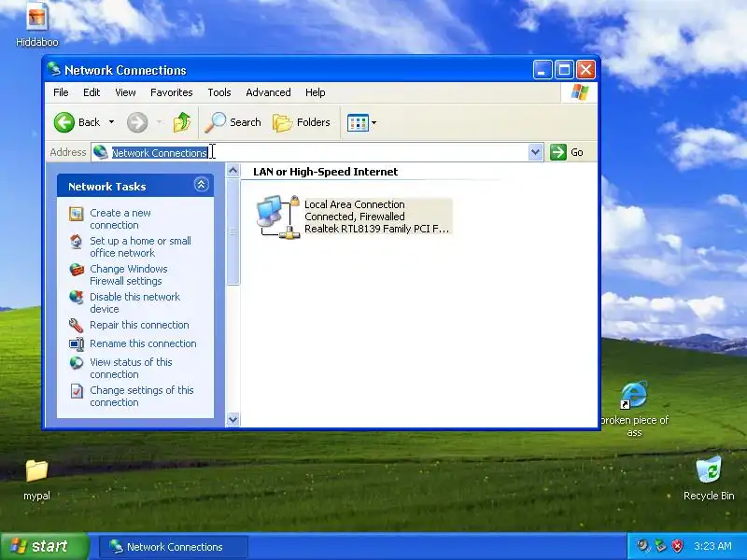Open Change Windows Firewall settings
This screenshot has height=560, width=747.
(129, 274)
